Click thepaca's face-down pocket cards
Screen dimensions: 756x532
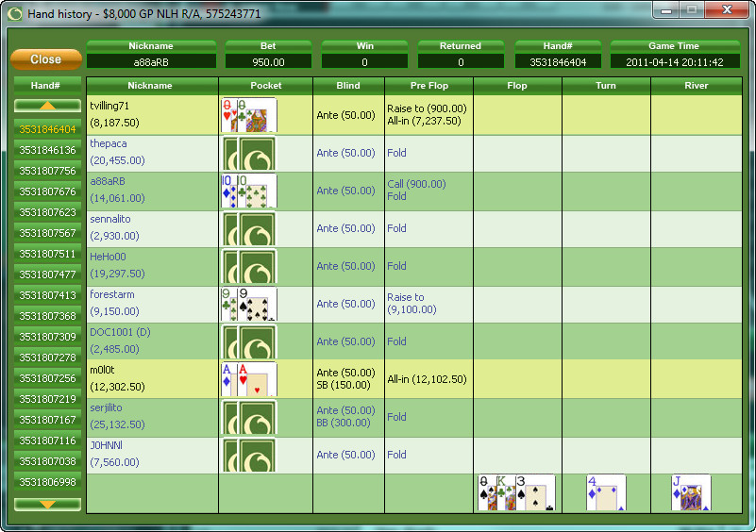click(249, 153)
